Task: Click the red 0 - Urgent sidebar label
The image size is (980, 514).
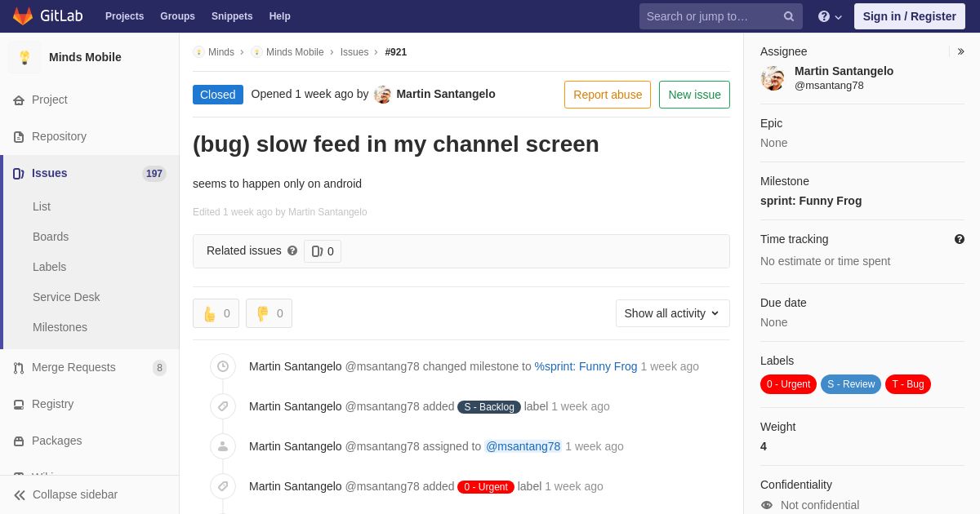Action: tap(788, 384)
